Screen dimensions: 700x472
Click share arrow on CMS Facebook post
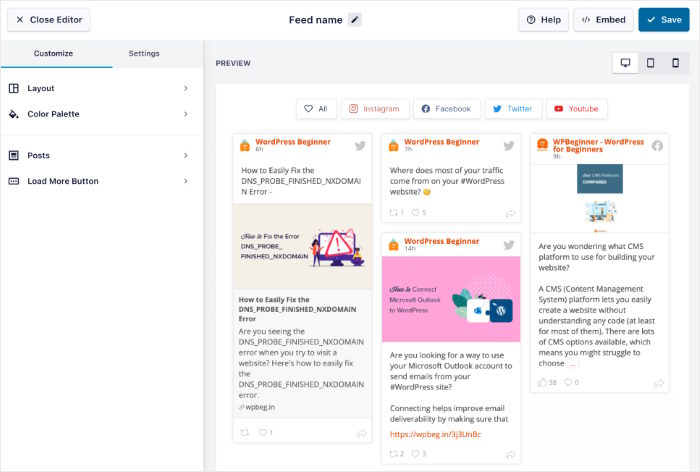tap(659, 383)
